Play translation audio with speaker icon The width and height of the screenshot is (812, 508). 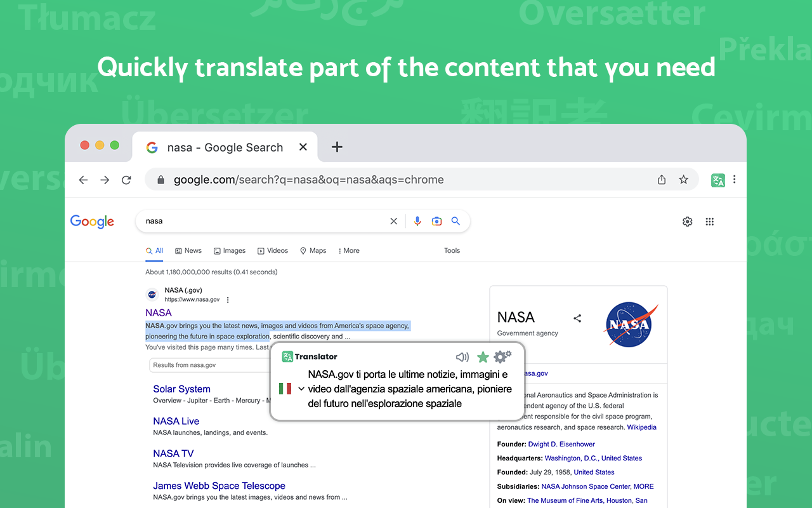[462, 357]
